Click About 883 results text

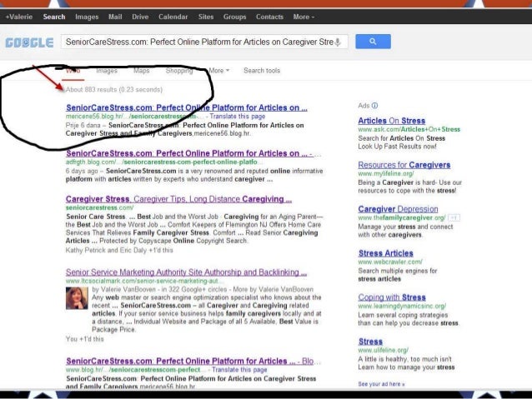pos(114,89)
